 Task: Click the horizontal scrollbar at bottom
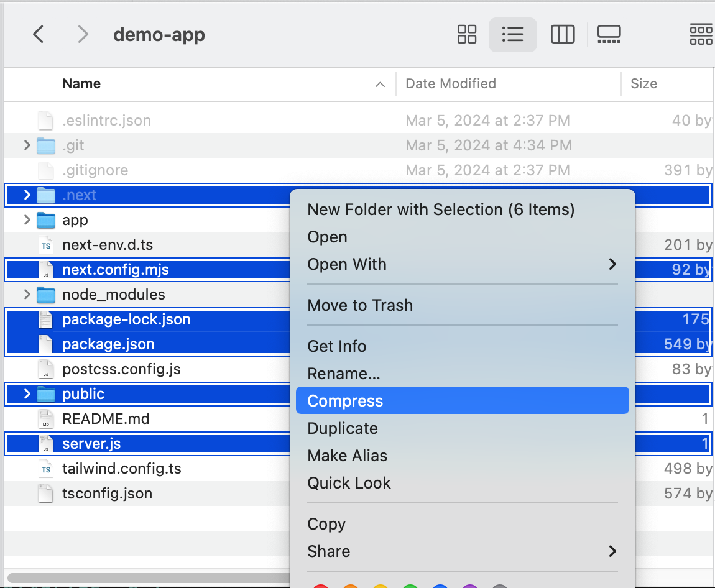point(148,578)
